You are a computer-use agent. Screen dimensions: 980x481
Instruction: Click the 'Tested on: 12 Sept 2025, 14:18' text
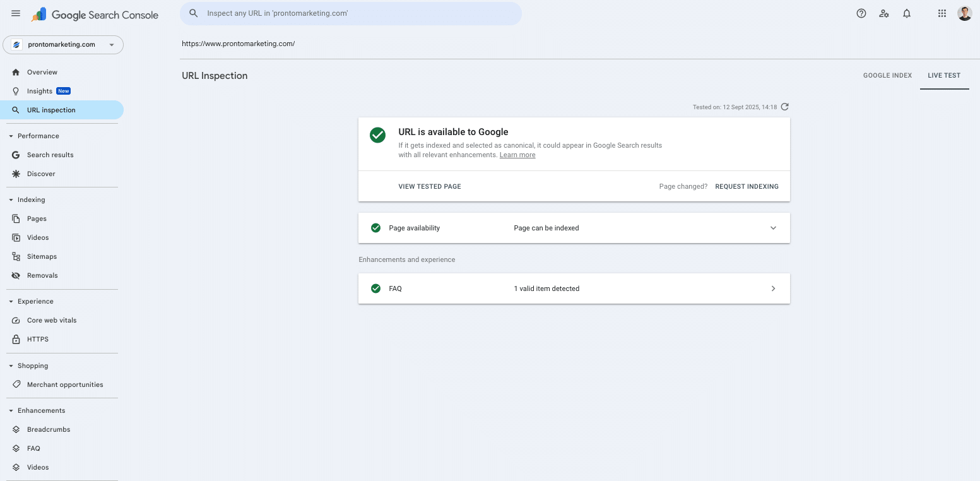pos(735,107)
